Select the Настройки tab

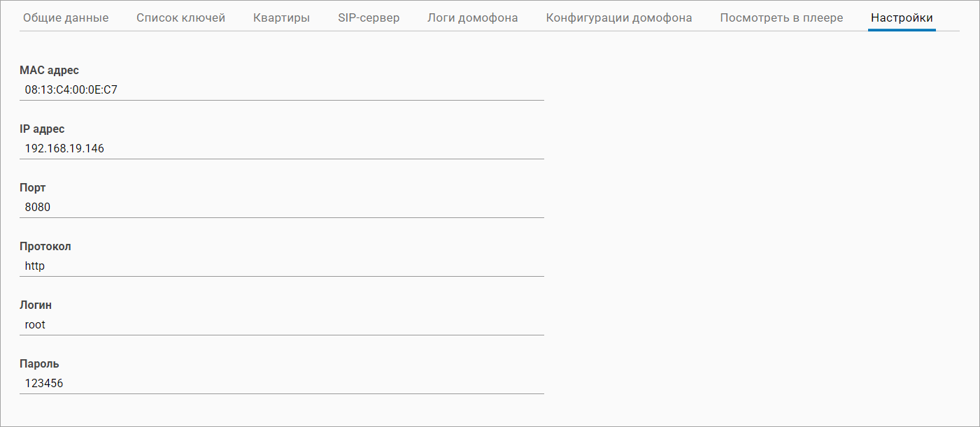pos(902,17)
